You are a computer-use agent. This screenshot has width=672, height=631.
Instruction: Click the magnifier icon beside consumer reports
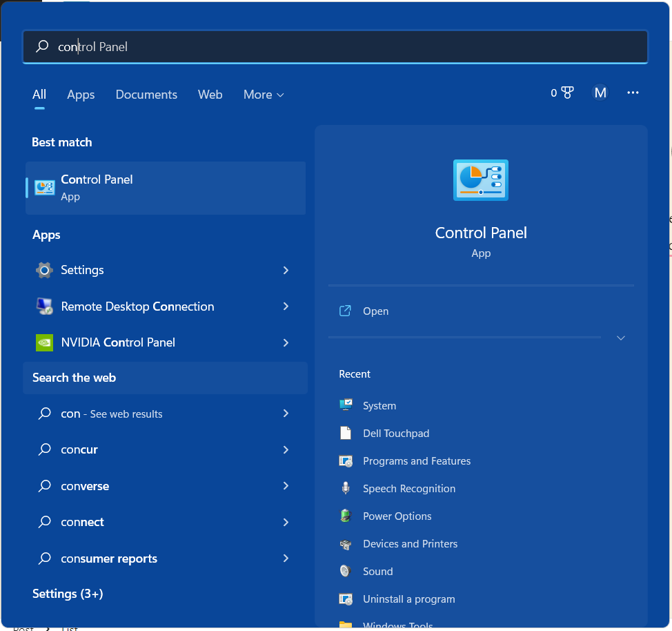coord(45,558)
